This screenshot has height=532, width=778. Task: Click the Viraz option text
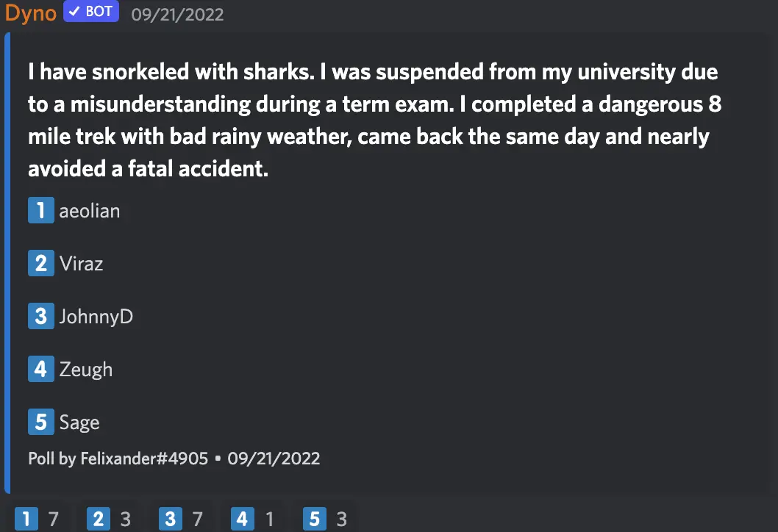pyautogui.click(x=82, y=263)
